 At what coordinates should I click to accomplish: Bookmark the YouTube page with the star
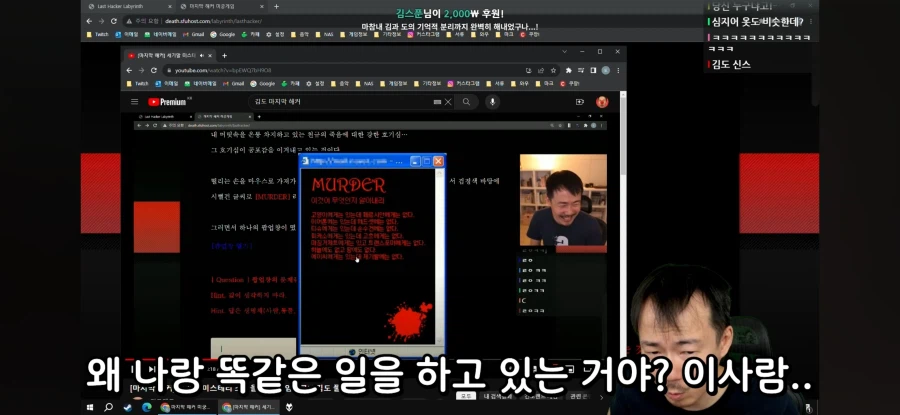[553, 70]
